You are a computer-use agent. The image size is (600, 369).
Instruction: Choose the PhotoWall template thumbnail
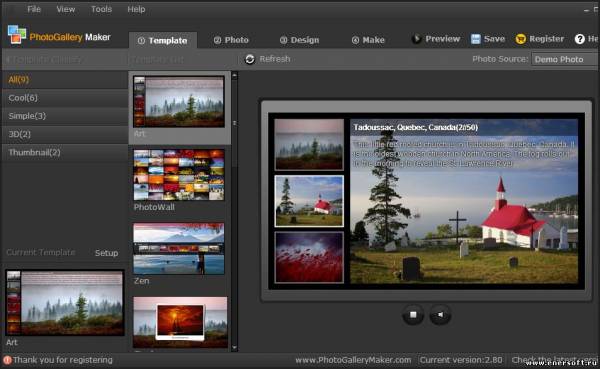coord(179,175)
